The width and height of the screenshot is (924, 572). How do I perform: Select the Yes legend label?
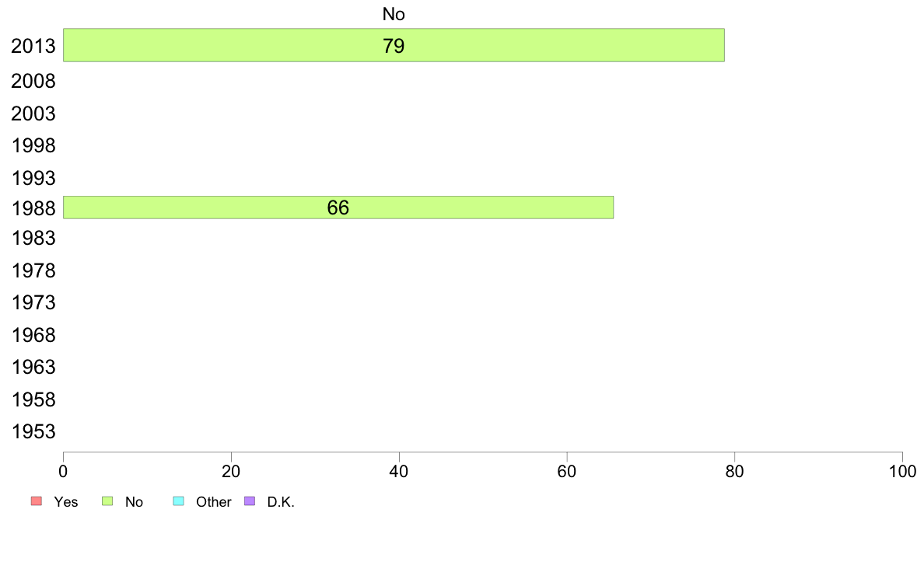(x=66, y=502)
